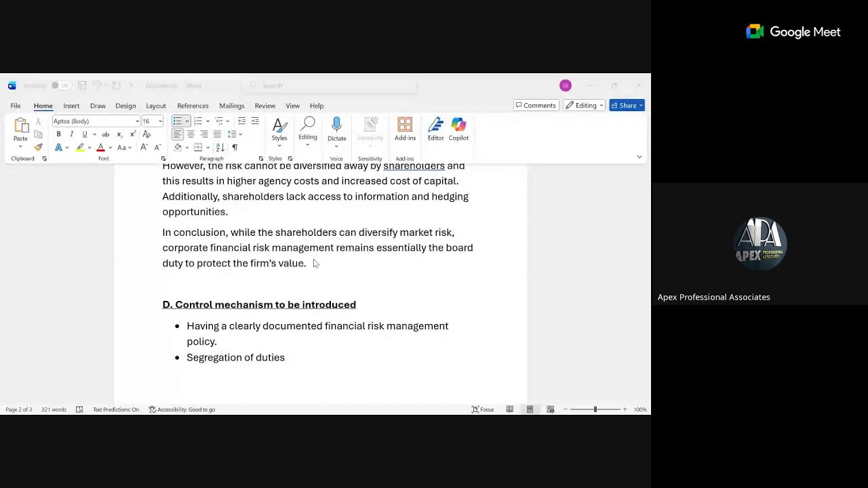This screenshot has height=488, width=868.
Task: Expand multilevel list options arrow
Action: pos(227,121)
